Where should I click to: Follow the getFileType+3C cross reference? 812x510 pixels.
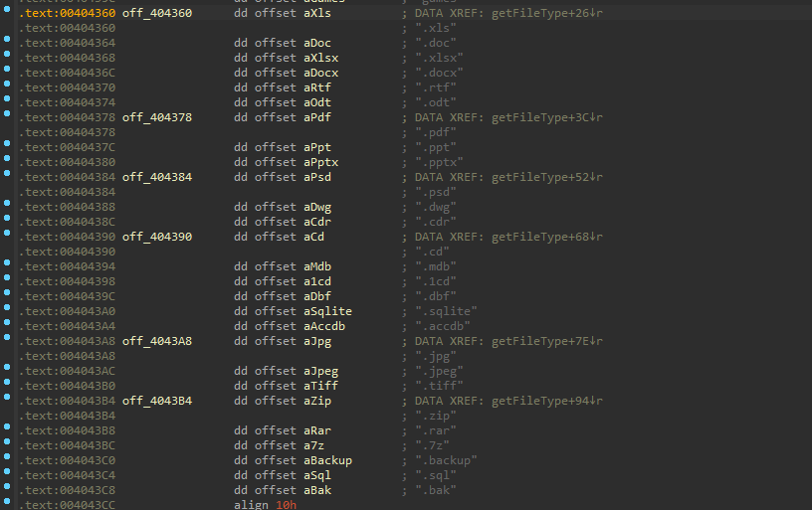(x=547, y=117)
